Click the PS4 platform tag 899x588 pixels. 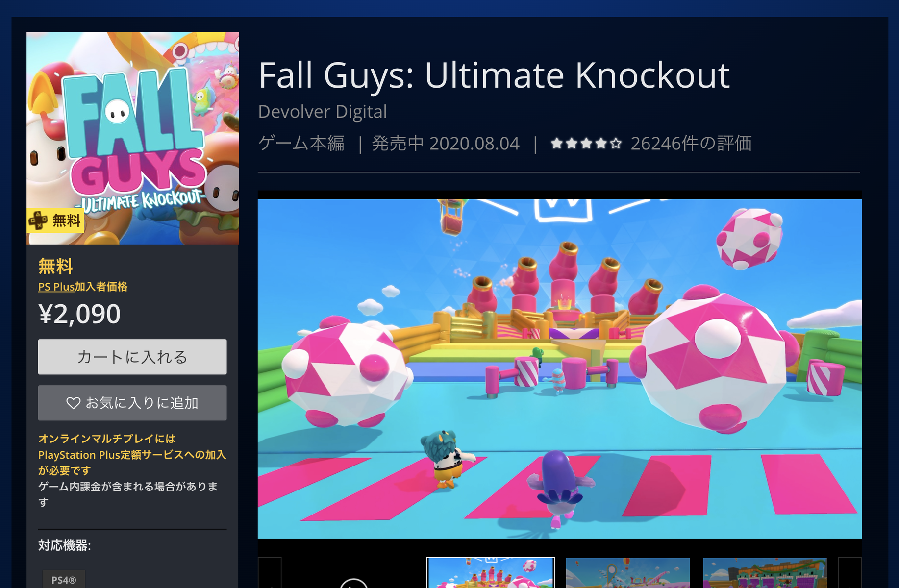click(64, 580)
